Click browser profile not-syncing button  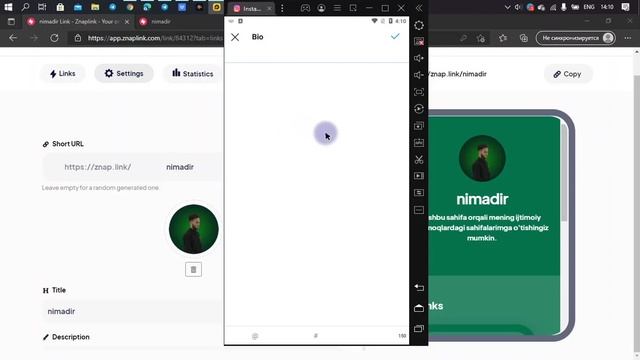[x=576, y=38]
